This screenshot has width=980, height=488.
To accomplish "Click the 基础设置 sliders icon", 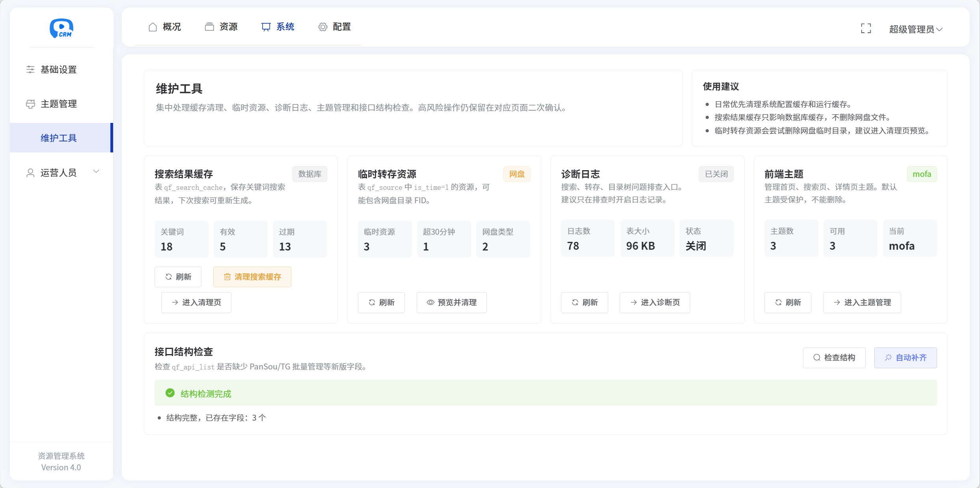I will coord(30,70).
